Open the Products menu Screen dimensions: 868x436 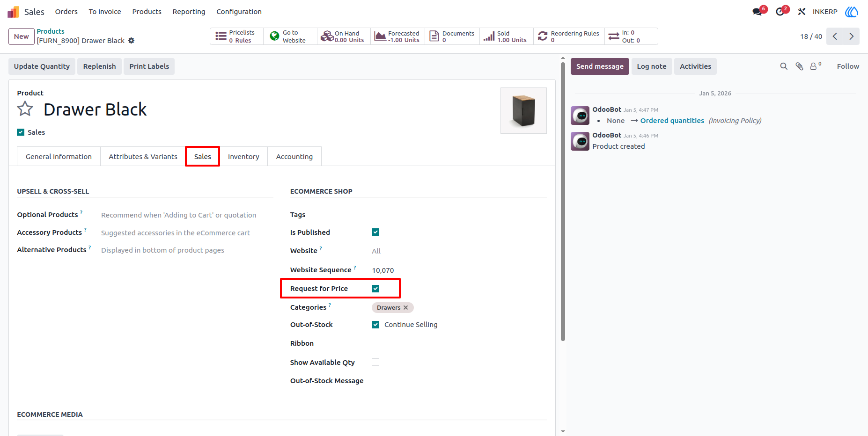pos(147,12)
